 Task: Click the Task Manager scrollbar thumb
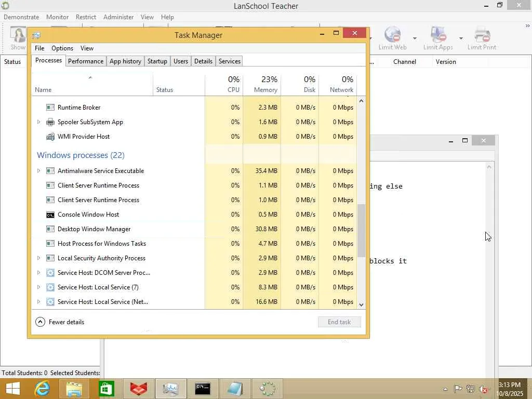[362, 230]
